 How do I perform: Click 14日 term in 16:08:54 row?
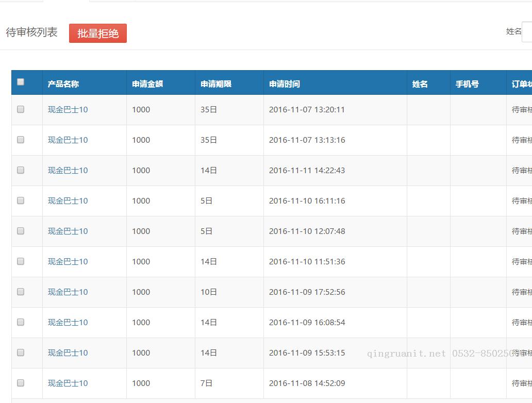(x=209, y=322)
